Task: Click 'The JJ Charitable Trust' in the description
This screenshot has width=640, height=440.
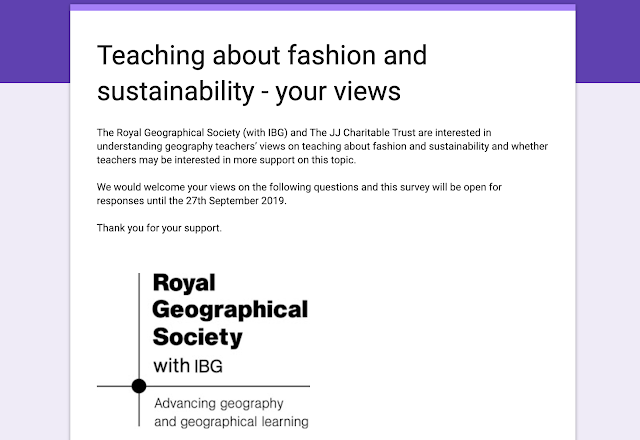Action: (362, 133)
